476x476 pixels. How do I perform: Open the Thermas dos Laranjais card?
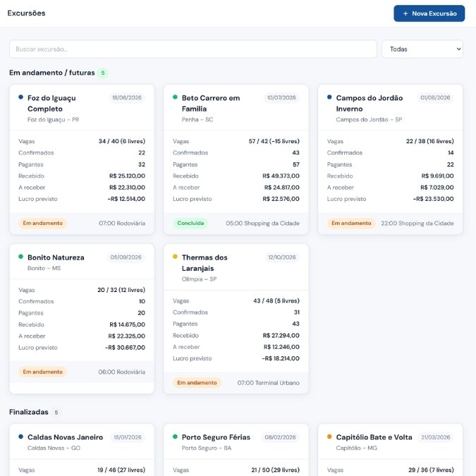click(x=236, y=319)
